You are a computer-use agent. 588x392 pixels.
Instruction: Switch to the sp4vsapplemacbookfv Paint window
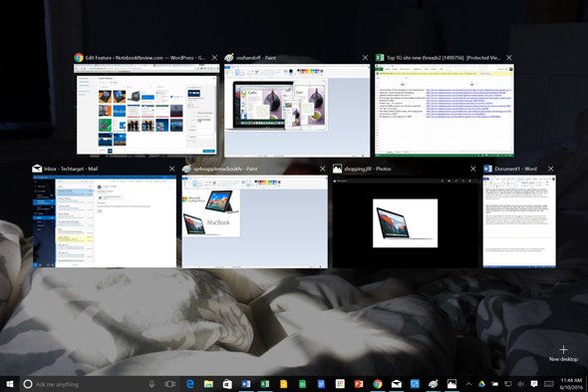(254, 221)
